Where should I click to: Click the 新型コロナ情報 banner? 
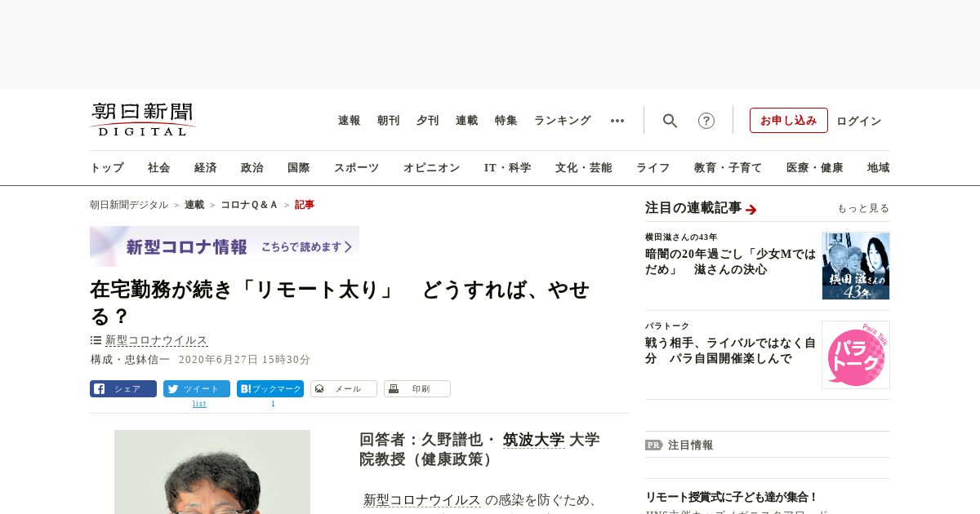pyautogui.click(x=225, y=246)
